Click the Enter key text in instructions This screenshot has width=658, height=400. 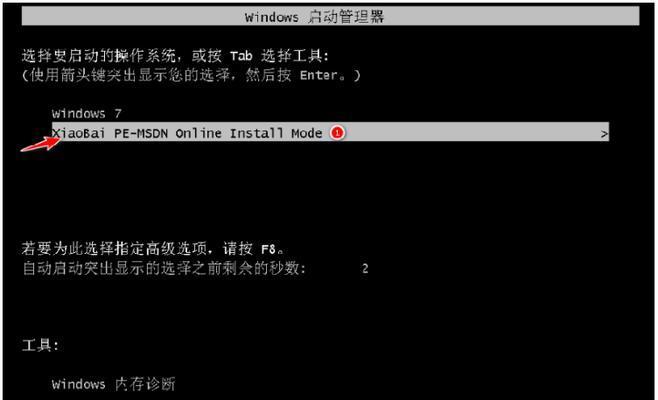pyautogui.click(x=319, y=76)
